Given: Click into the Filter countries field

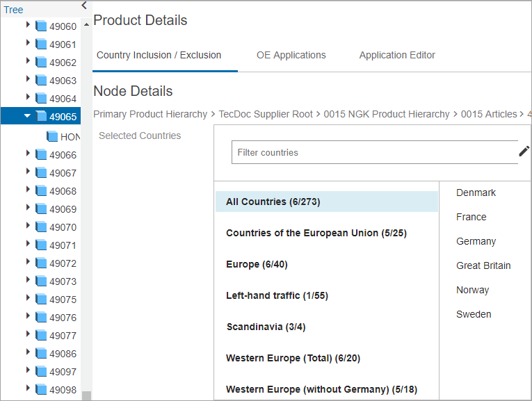Looking at the screenshot, I should pos(374,152).
